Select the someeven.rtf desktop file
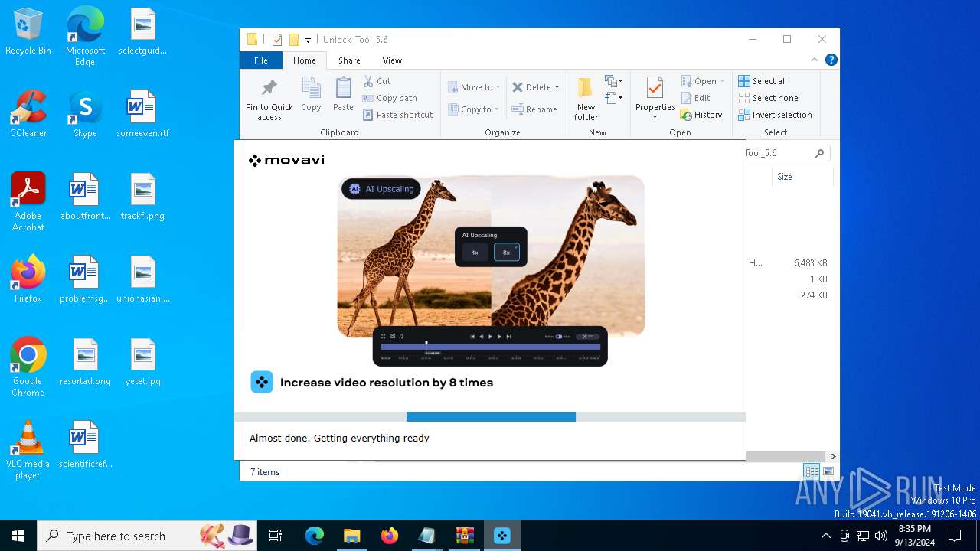Image resolution: width=980 pixels, height=551 pixels. click(x=142, y=114)
